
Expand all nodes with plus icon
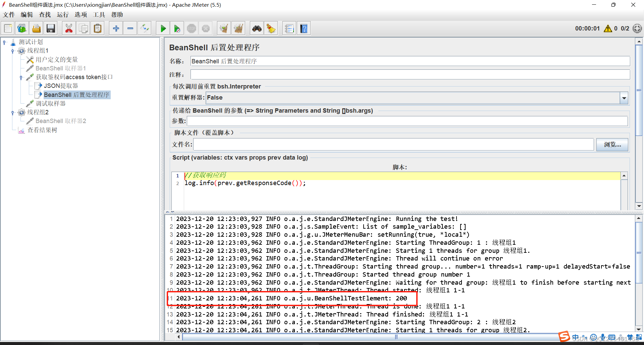(116, 28)
